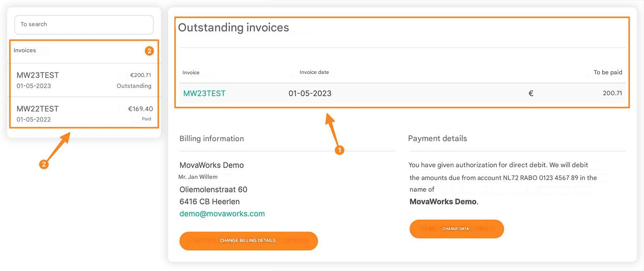The height and width of the screenshot is (271, 644).
Task: Open the MW23TEST invoice link in the table
Action: 204,93
